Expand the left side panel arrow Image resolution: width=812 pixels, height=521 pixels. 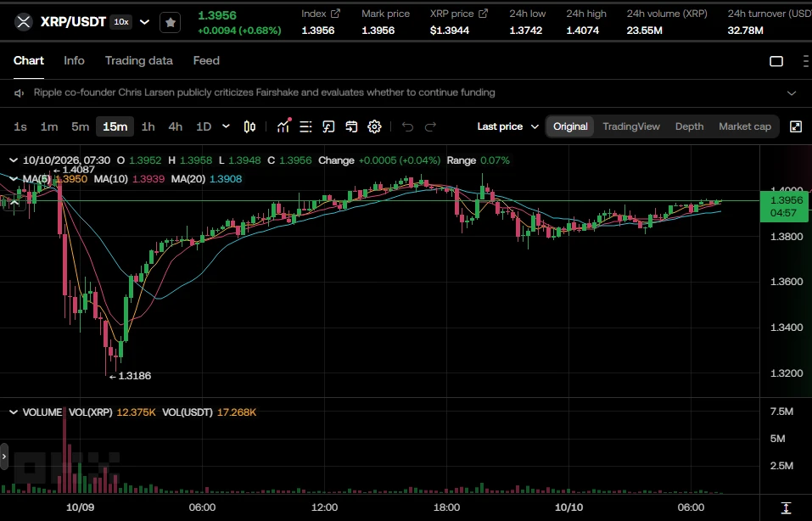[4, 457]
